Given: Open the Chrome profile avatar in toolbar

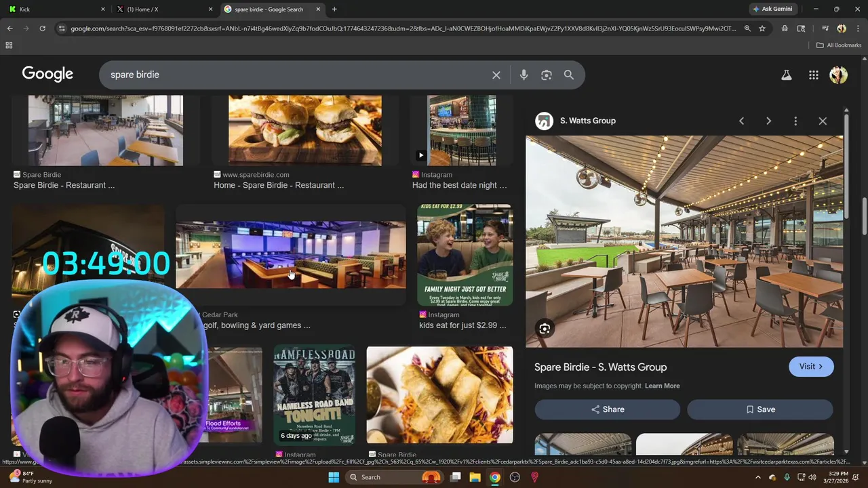Looking at the screenshot, I should click(842, 28).
